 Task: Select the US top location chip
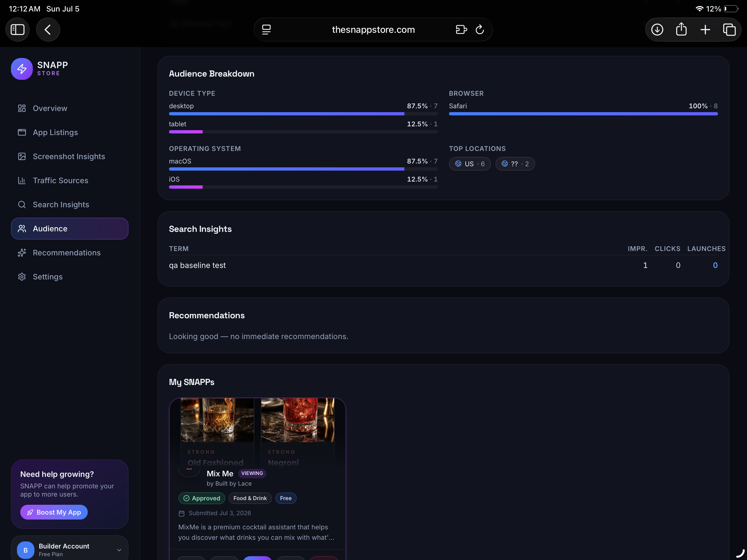pyautogui.click(x=470, y=164)
